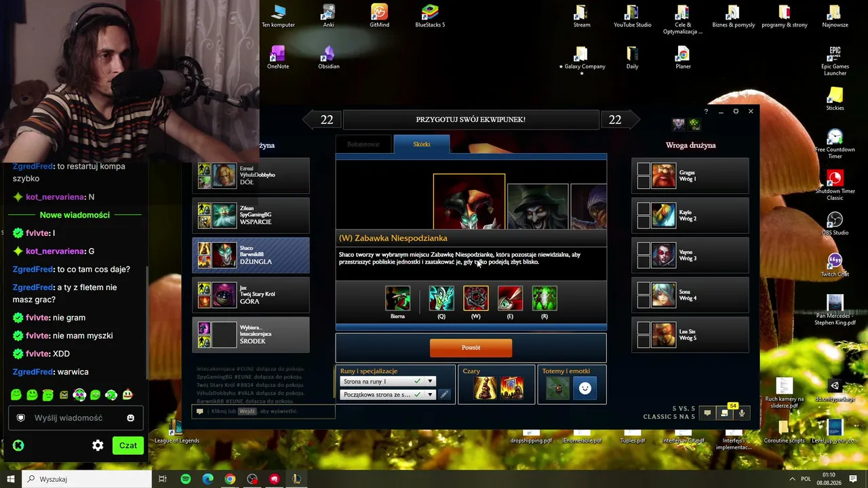The image size is (868, 488).
Task: Click enemy Gragas portrait, Wróg 1
Action: [664, 176]
